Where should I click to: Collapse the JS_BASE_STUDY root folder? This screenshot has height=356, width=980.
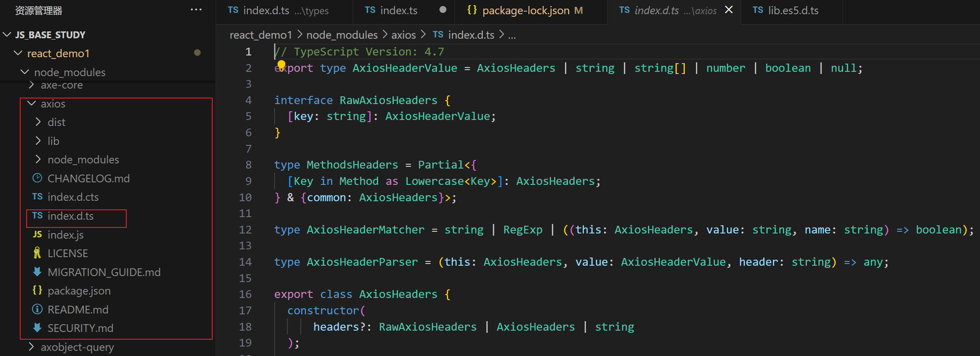point(7,34)
